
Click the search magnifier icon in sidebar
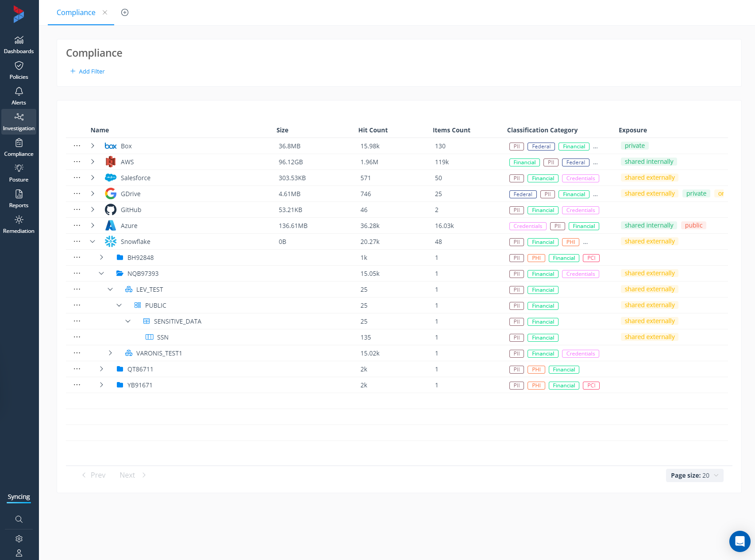19,519
